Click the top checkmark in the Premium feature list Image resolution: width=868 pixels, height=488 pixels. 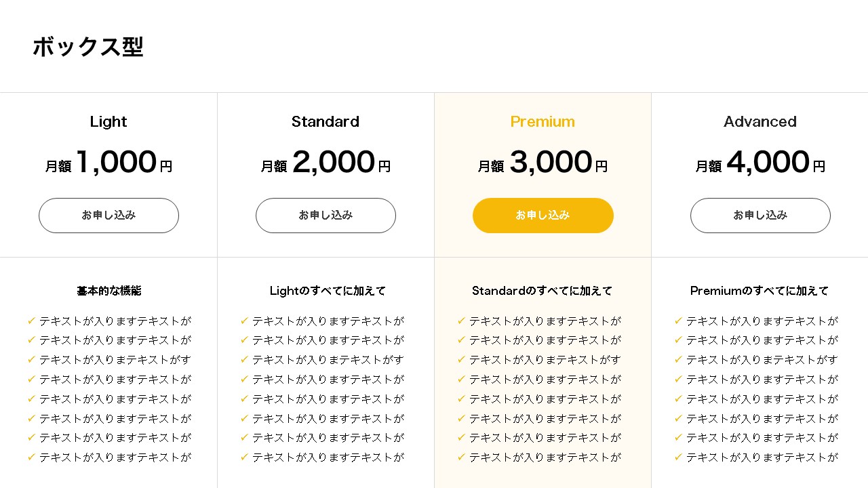pos(461,321)
